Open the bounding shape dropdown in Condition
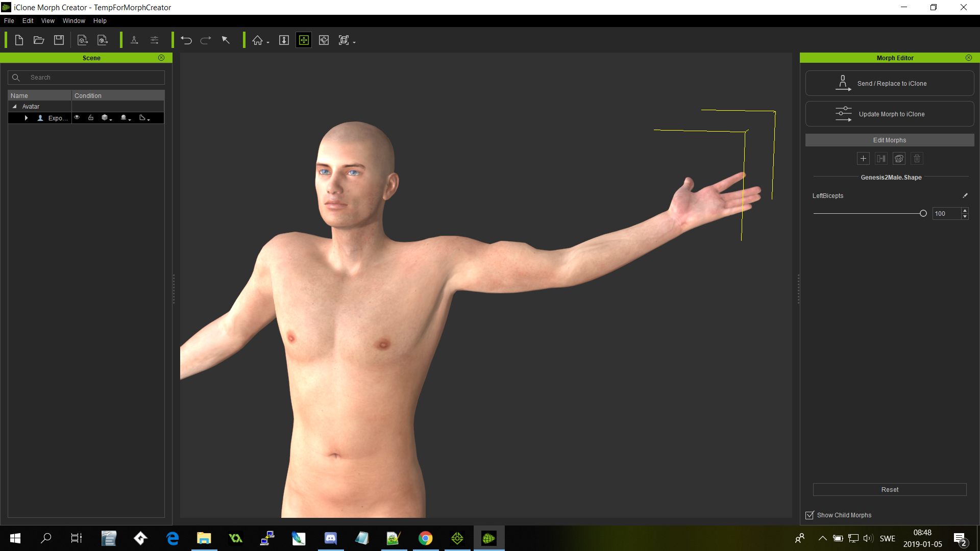980x551 pixels. coord(144,118)
